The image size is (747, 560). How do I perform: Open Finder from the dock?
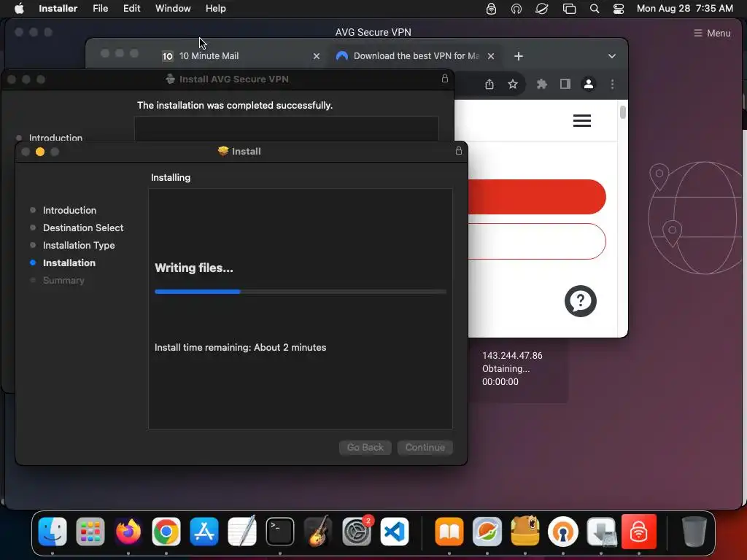(53, 532)
